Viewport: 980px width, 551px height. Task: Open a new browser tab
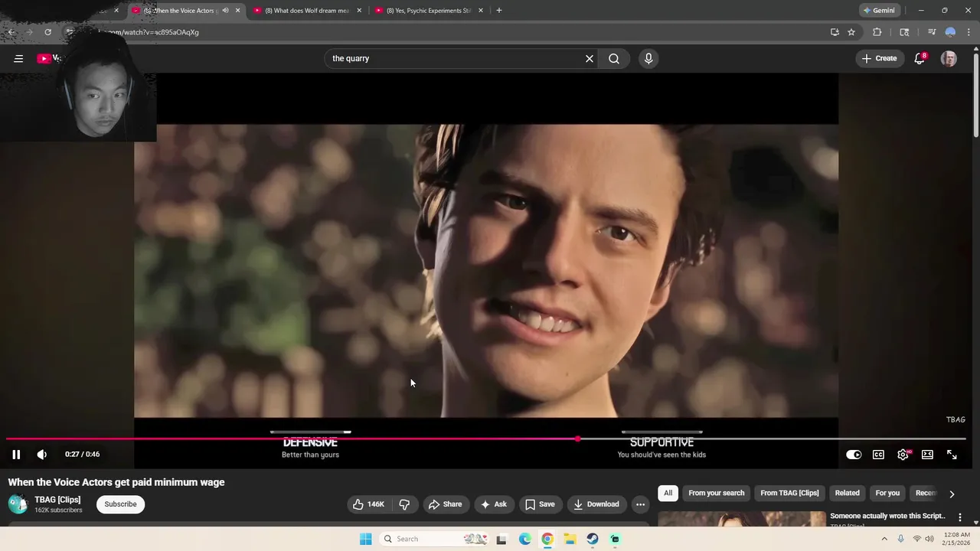pos(499,11)
